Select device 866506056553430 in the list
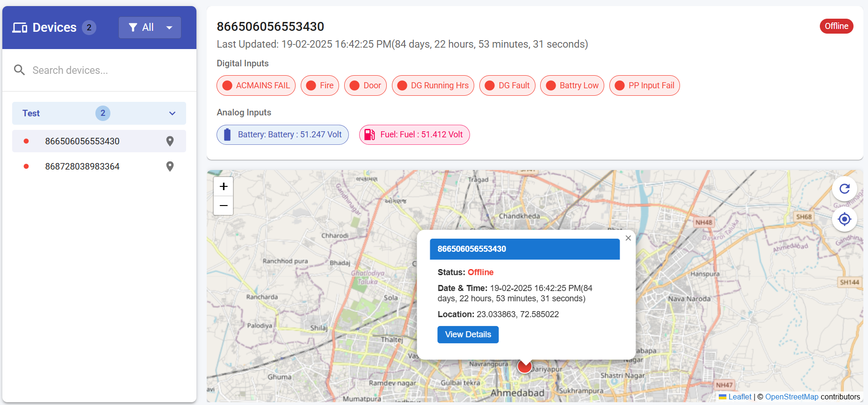This screenshot has height=405, width=868. tap(99, 141)
